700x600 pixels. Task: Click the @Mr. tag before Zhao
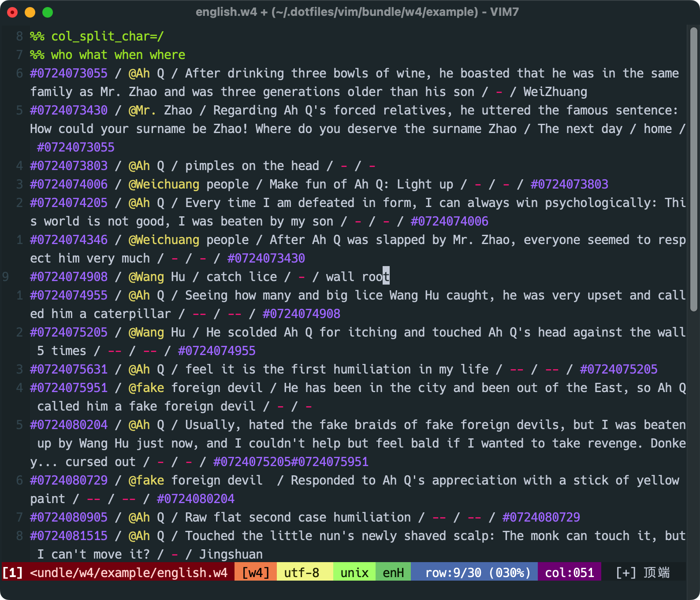142,110
